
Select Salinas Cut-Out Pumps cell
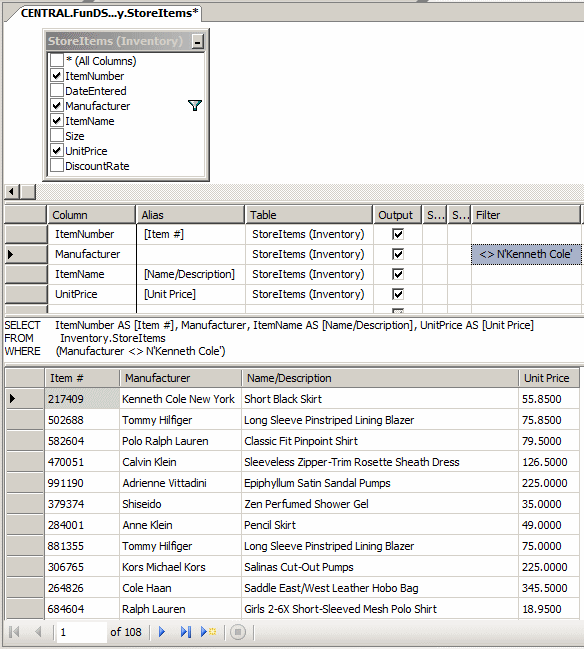(380, 567)
